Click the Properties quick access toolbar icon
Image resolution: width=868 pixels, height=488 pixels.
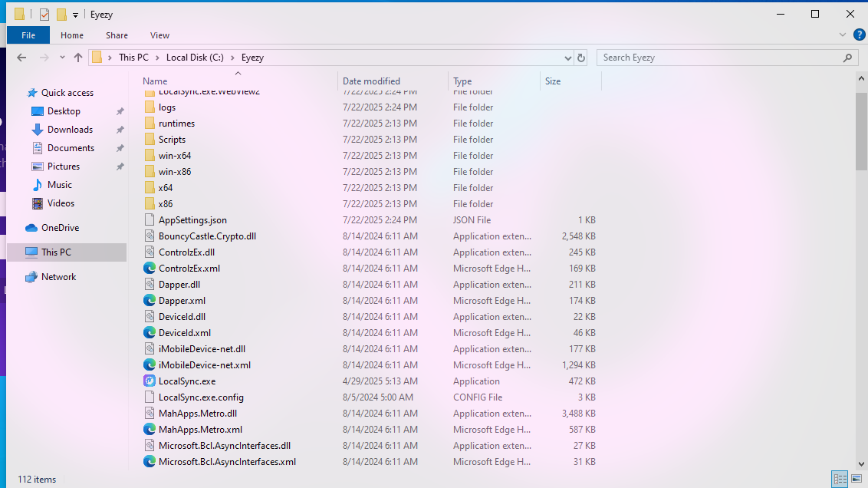(44, 15)
